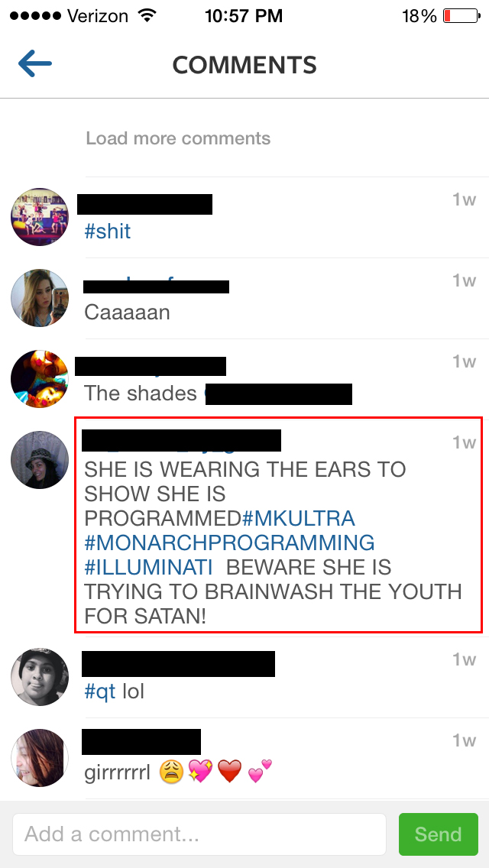Open the #MONARCHPROGRAMMING hashtag
The image size is (489, 868).
point(229,542)
